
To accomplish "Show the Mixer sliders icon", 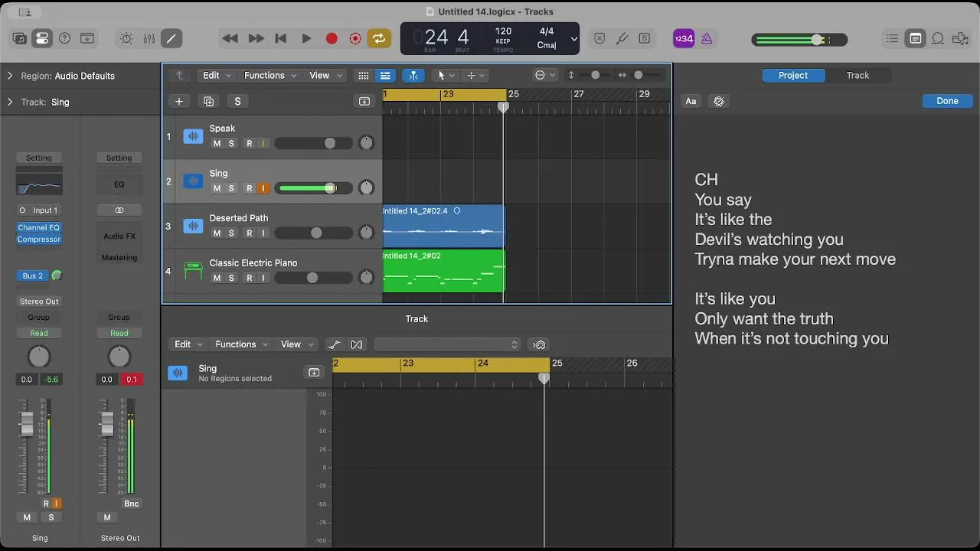I will (x=149, y=38).
